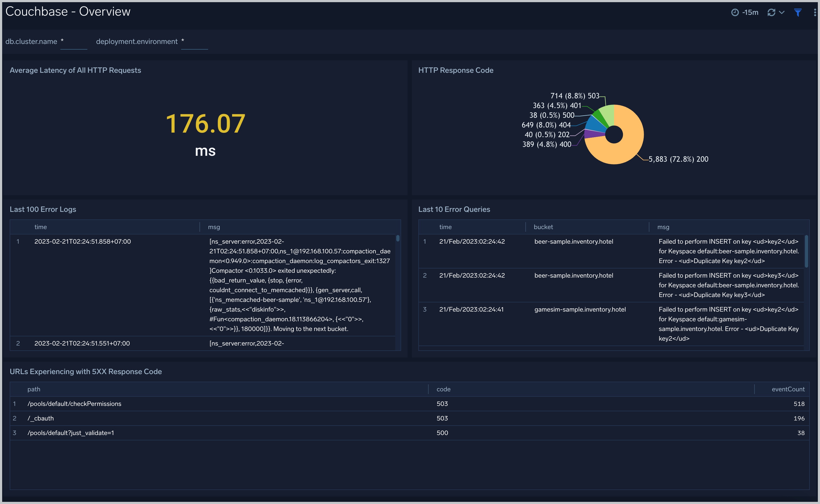Viewport: 820px width, 504px height.
Task: Click the HTTP Response Code panel title
Action: pos(456,70)
